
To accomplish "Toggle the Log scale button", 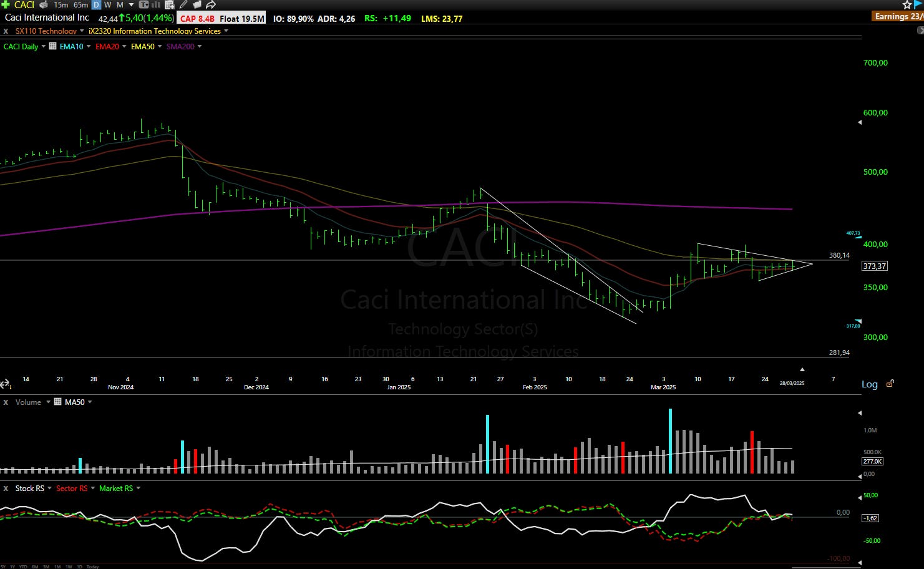I will click(870, 384).
